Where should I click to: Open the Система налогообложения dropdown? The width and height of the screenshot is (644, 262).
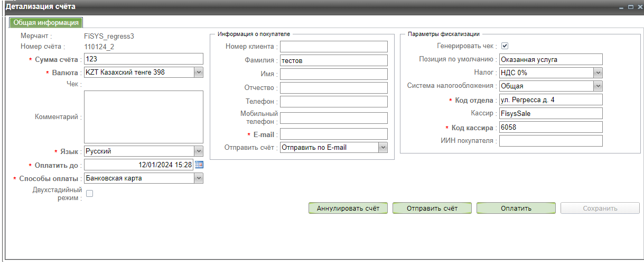tap(598, 86)
